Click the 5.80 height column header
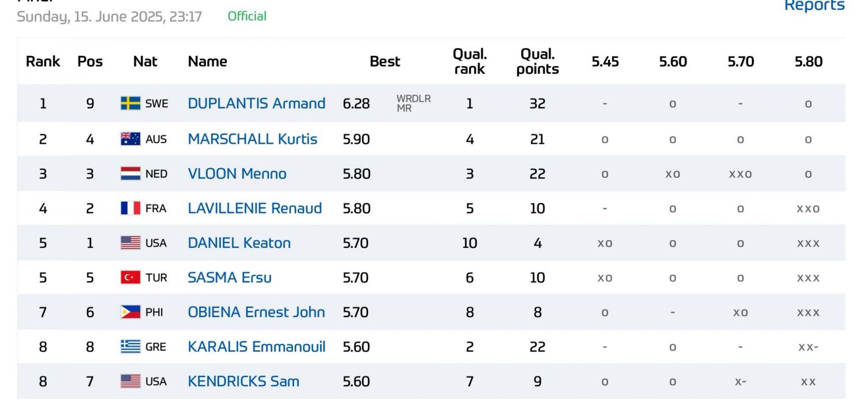 [x=808, y=61]
